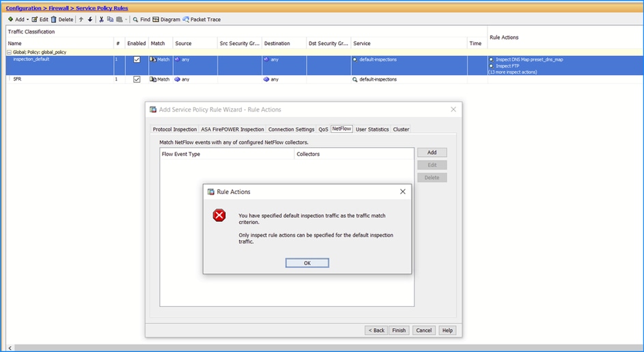Image resolution: width=644 pixels, height=352 pixels.
Task: Click the Delete trash toolbar button
Action: click(62, 19)
